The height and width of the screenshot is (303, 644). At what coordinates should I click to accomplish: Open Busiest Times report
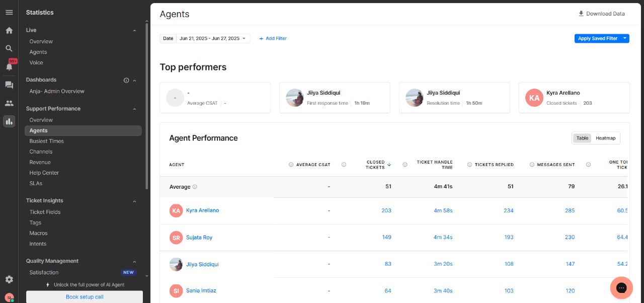46,141
